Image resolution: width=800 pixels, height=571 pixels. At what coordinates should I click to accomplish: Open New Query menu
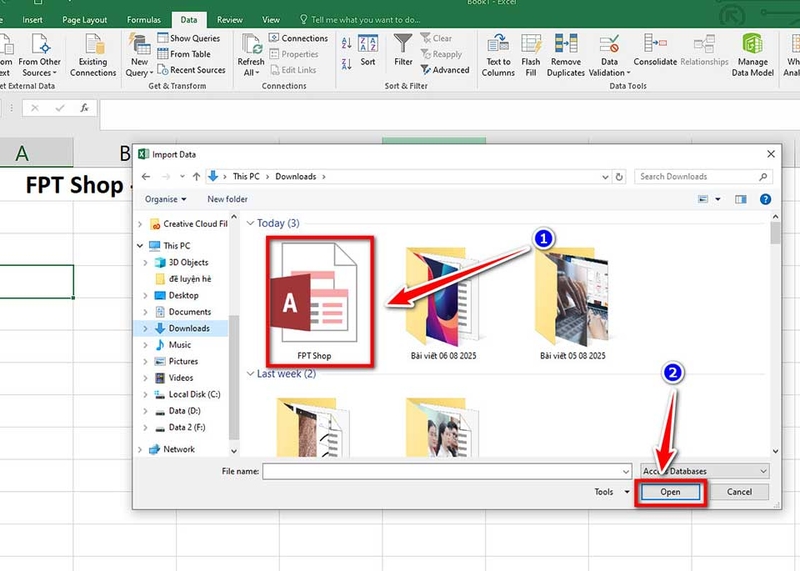pyautogui.click(x=139, y=55)
